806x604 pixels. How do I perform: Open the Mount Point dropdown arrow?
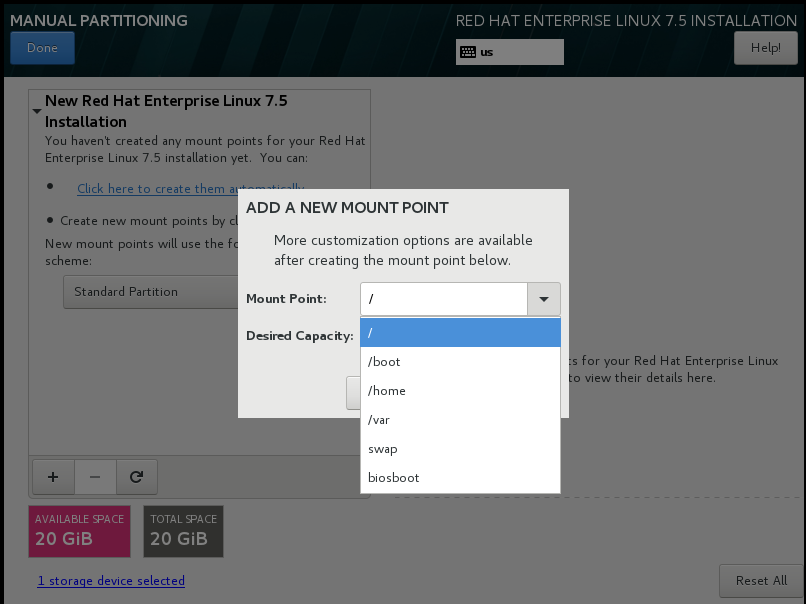(x=544, y=299)
